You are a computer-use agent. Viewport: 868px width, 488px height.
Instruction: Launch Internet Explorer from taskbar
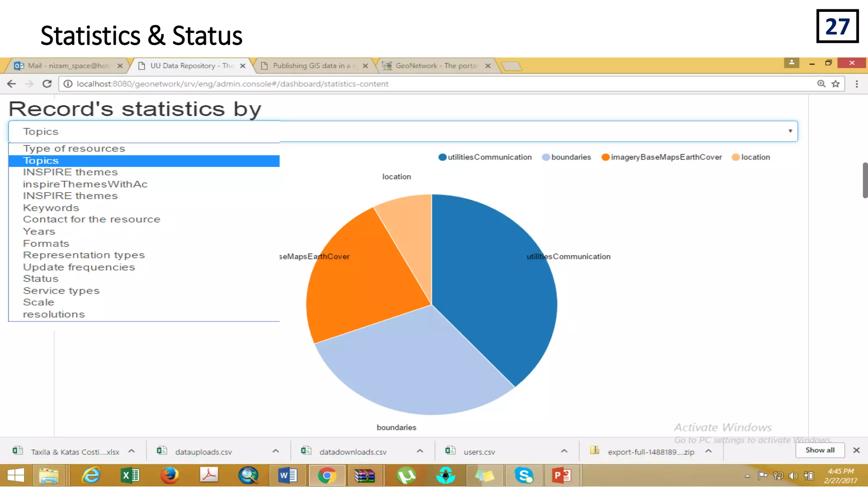point(91,475)
